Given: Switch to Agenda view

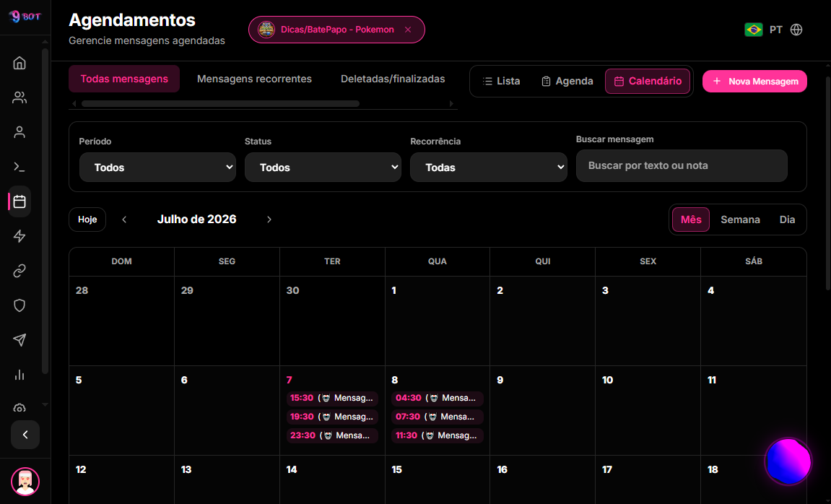Looking at the screenshot, I should point(567,81).
